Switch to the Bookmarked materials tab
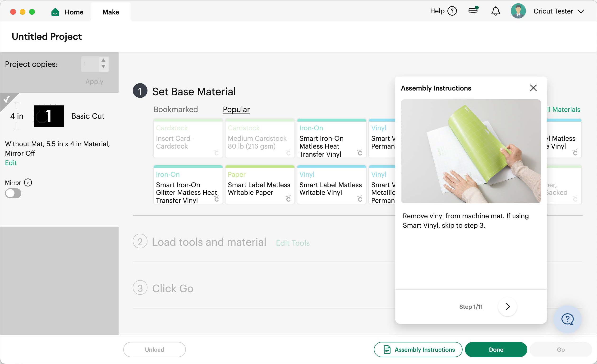The image size is (597, 364). click(x=176, y=109)
